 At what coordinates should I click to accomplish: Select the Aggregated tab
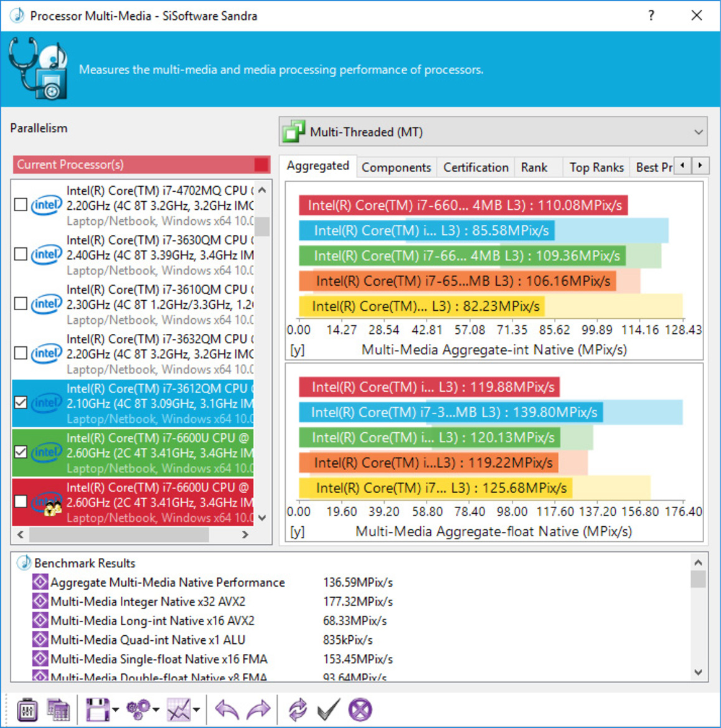[x=318, y=166]
